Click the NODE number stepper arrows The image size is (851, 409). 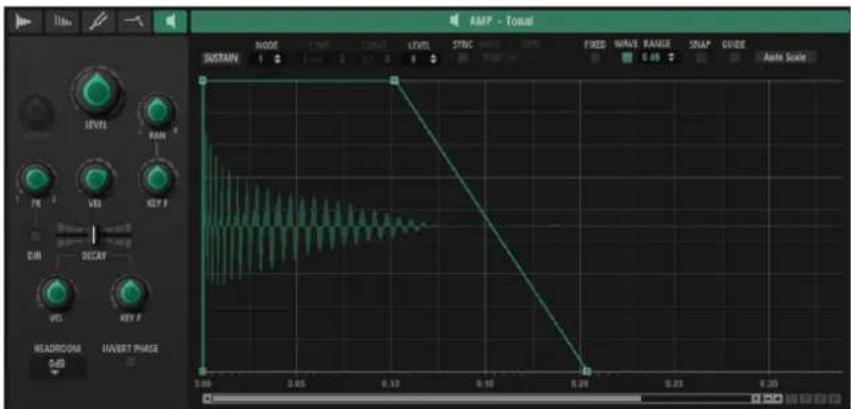point(277,59)
